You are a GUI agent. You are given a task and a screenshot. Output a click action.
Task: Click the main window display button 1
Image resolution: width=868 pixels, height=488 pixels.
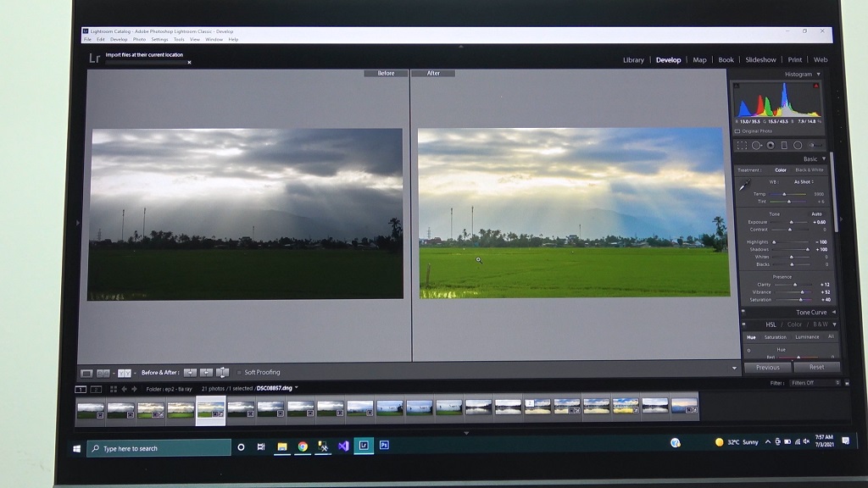tap(81, 389)
